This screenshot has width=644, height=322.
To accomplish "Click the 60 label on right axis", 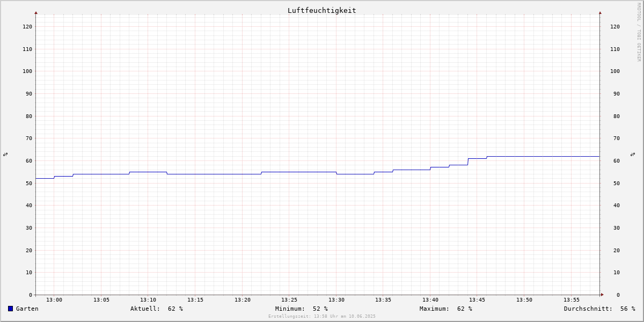I will pyautogui.click(x=615, y=161).
